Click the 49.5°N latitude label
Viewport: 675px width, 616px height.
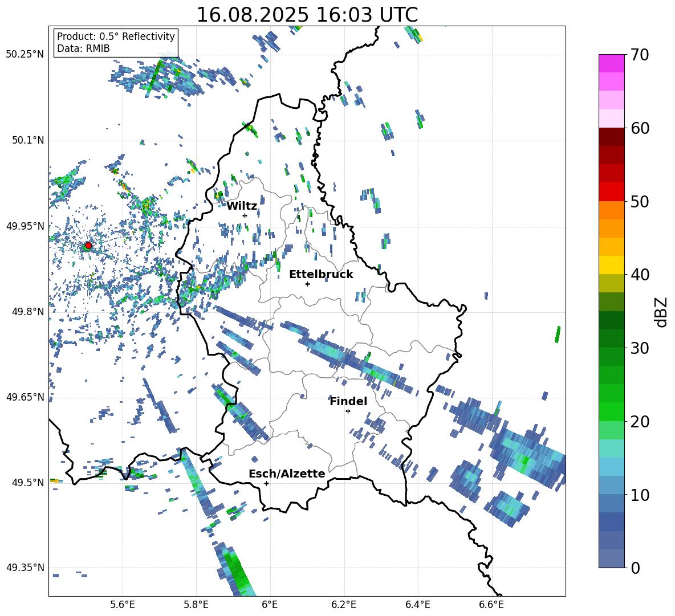click(x=27, y=482)
